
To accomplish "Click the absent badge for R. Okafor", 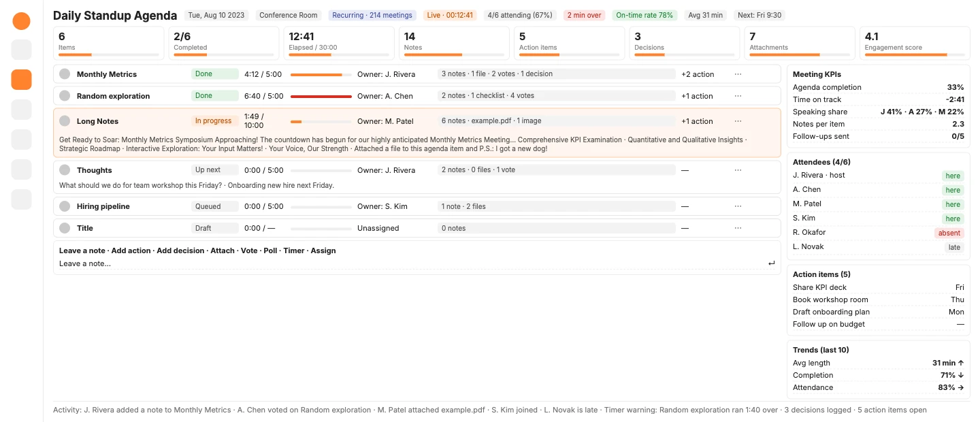I will click(949, 233).
